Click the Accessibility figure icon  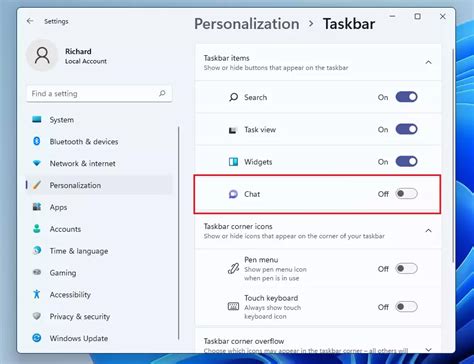pyautogui.click(x=37, y=294)
